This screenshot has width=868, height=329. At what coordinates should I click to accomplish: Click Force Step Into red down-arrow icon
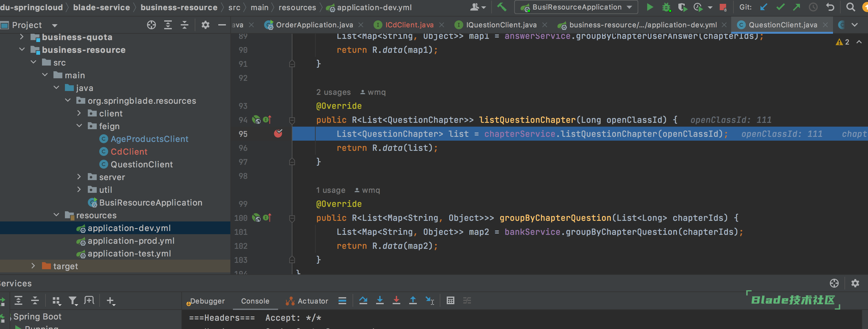(396, 301)
